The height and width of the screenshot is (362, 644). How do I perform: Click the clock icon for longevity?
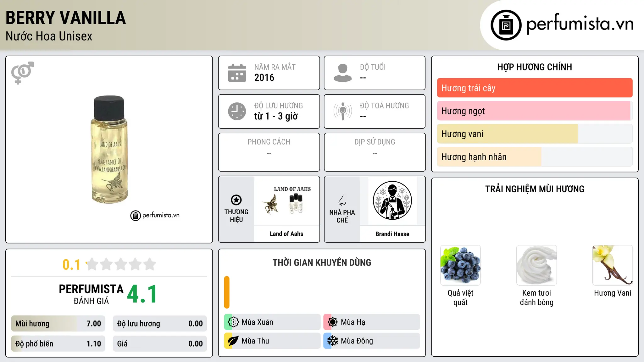pyautogui.click(x=237, y=111)
